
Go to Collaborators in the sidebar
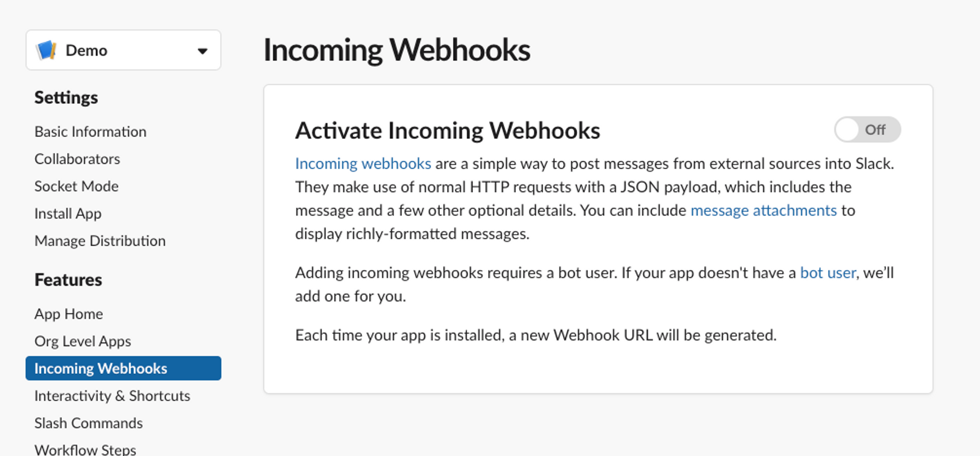[x=77, y=159]
